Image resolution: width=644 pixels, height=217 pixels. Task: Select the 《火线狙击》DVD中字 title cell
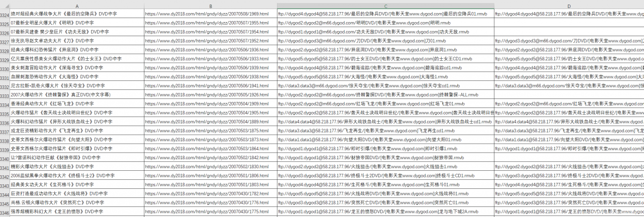tap(76, 167)
